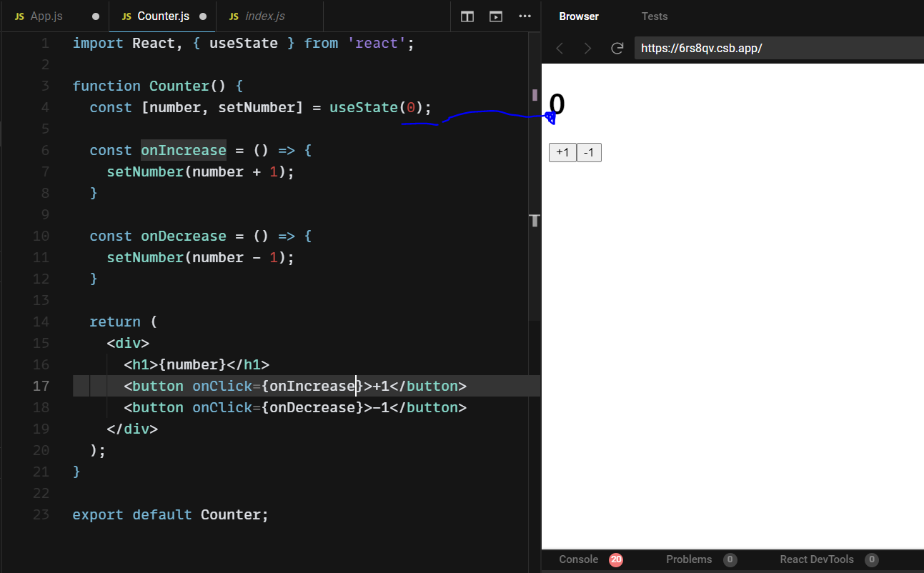Click the Console error count badge

[x=616, y=560]
